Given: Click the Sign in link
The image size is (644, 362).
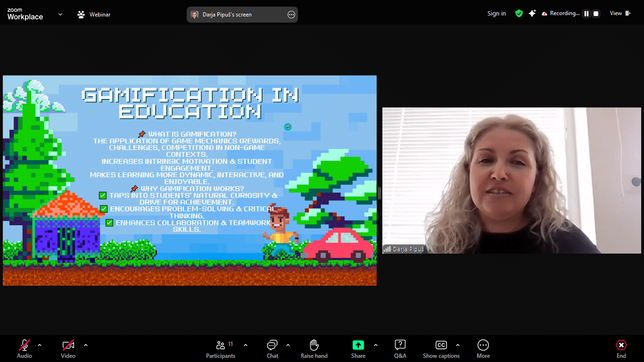Looking at the screenshot, I should [496, 14].
